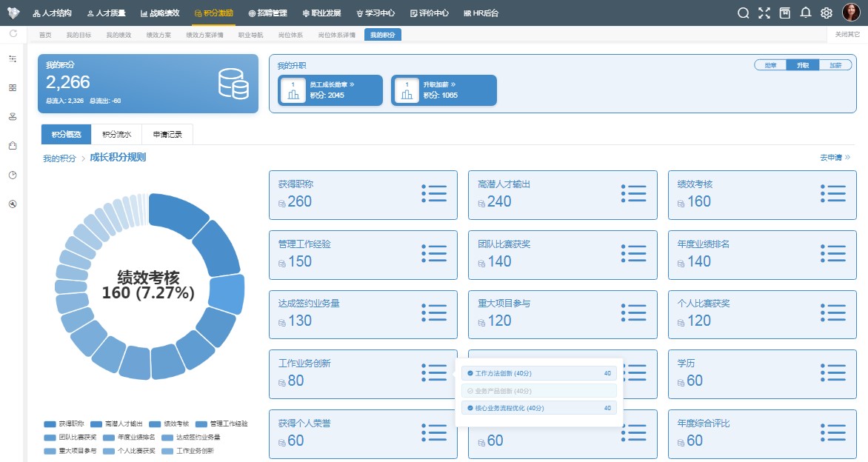Toggle fullscreen mode icon
The width and height of the screenshot is (868, 462).
click(x=764, y=13)
